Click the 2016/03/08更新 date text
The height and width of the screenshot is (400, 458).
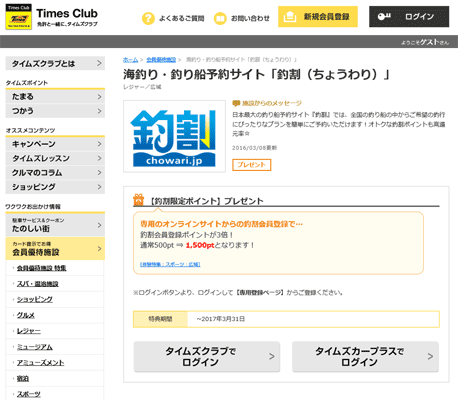(x=254, y=148)
